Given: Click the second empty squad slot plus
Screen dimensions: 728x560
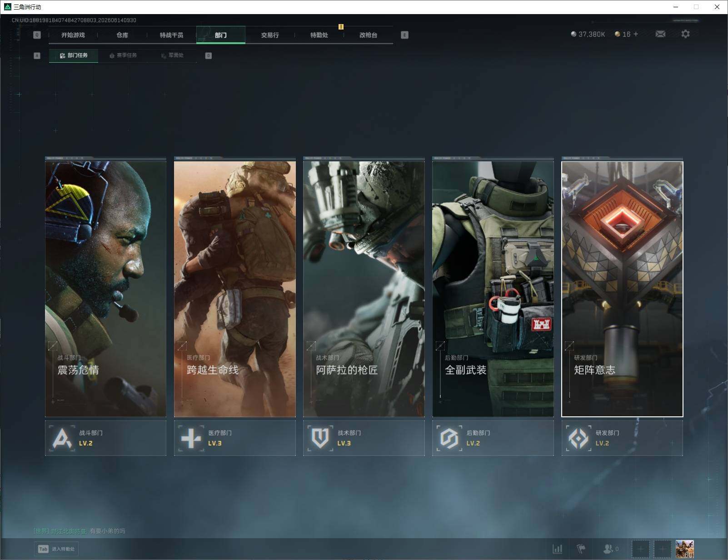Looking at the screenshot, I should 662,549.
